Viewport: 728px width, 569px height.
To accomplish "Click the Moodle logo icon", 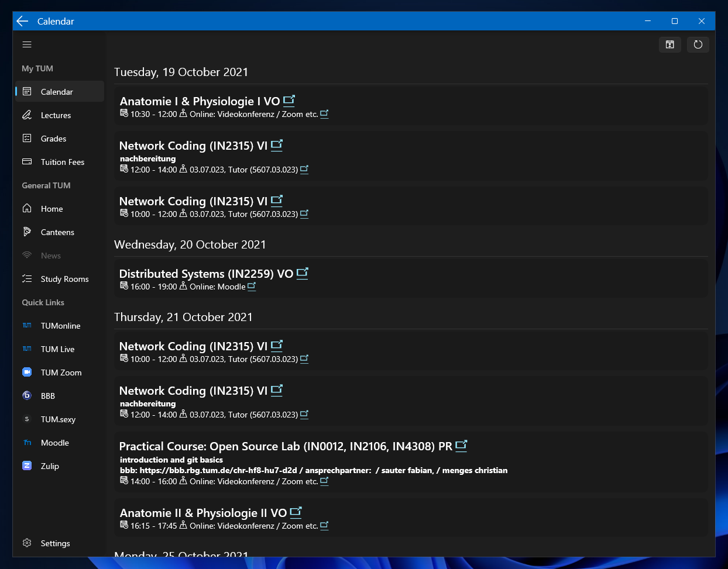I will point(27,442).
